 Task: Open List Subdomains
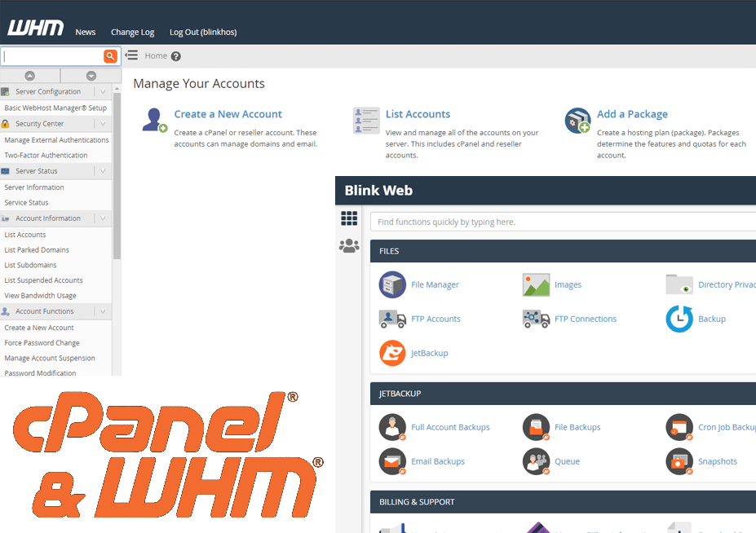[30, 265]
